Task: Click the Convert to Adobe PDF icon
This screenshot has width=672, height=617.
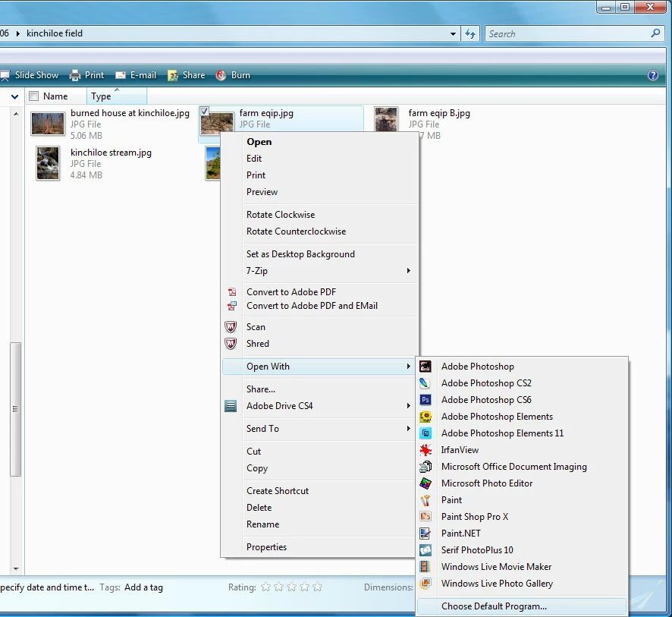Action: pyautogui.click(x=232, y=292)
